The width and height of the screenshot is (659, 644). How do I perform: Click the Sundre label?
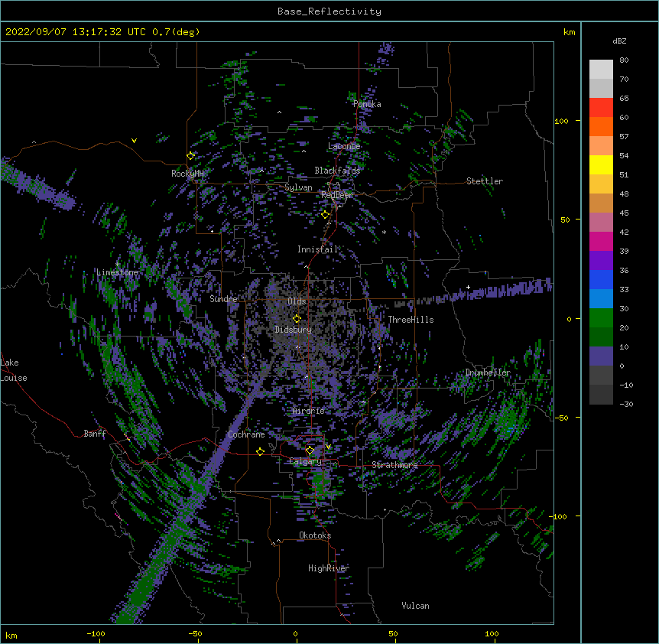pyautogui.click(x=223, y=299)
